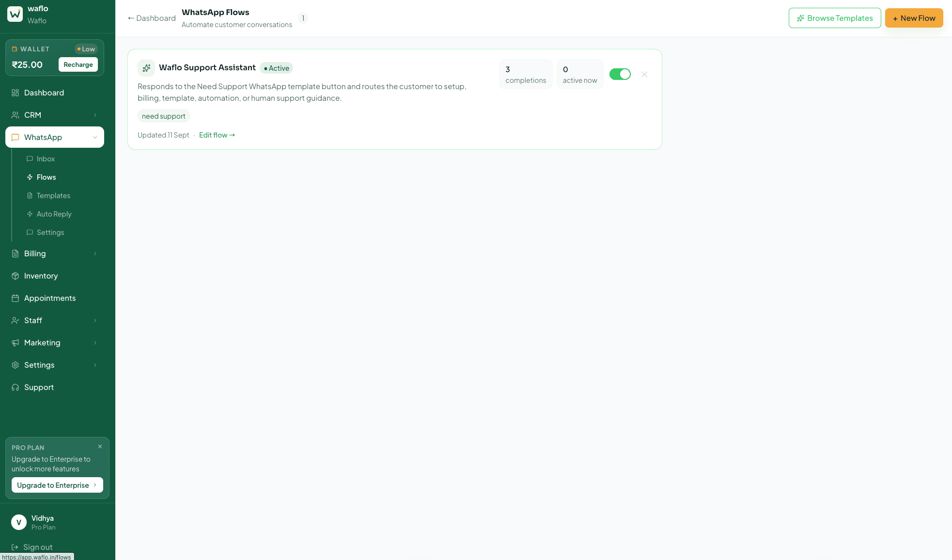The image size is (952, 560).
Task: Open Auto Reply under WhatsApp
Action: tap(54, 214)
